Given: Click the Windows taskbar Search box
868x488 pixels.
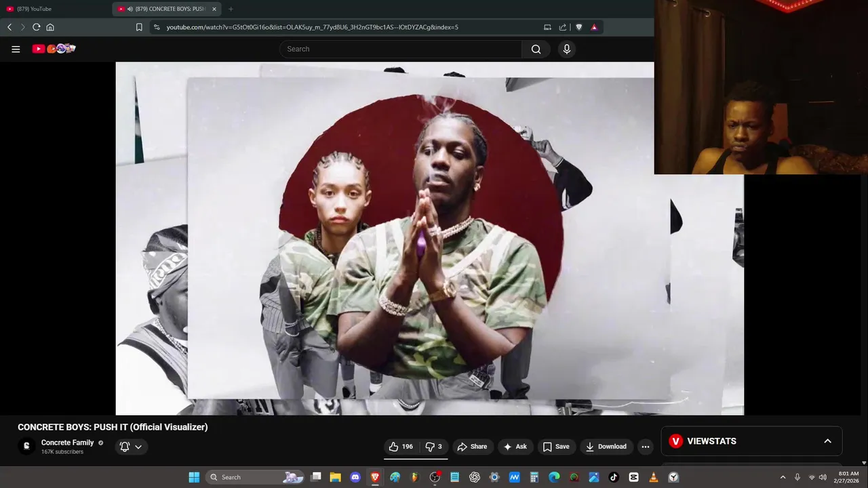Looking at the screenshot, I should point(254,477).
